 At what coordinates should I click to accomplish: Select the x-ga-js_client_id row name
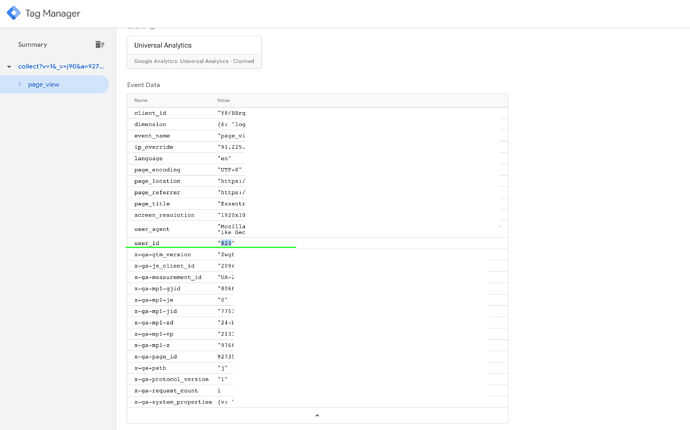click(164, 266)
